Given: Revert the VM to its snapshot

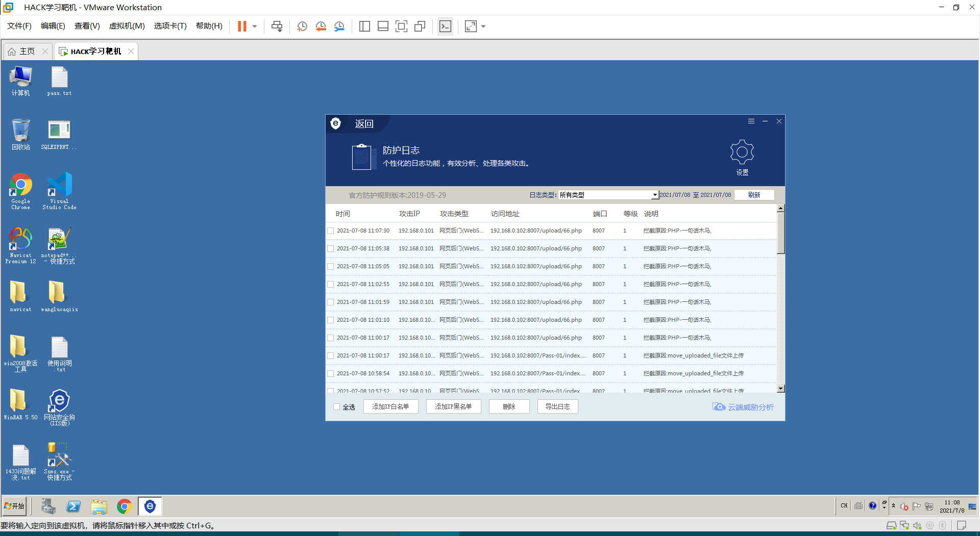Looking at the screenshot, I should pos(321,26).
